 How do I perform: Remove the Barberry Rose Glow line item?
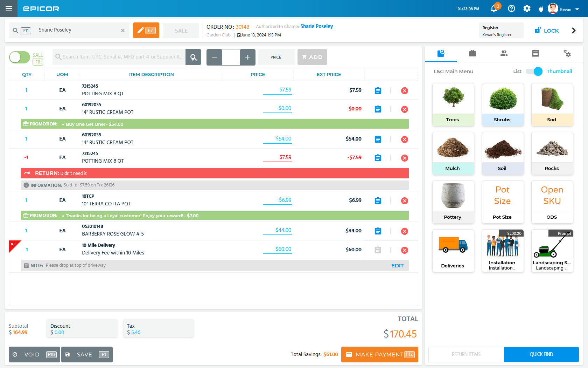(404, 231)
